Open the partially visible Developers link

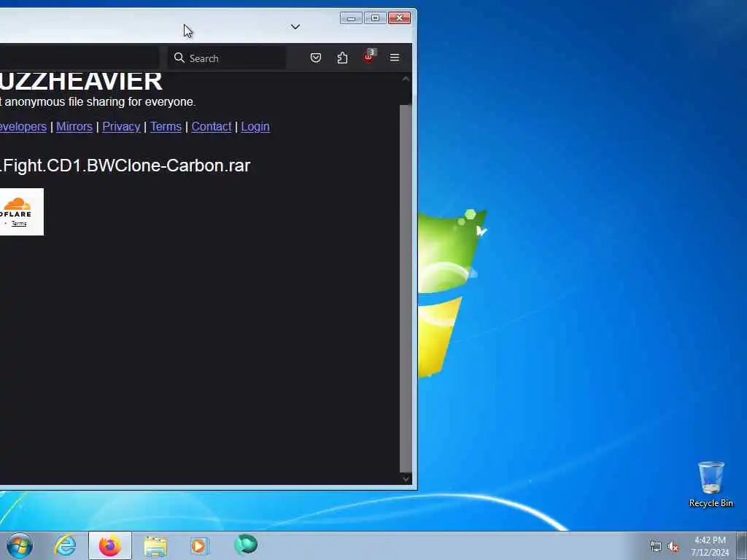(23, 127)
